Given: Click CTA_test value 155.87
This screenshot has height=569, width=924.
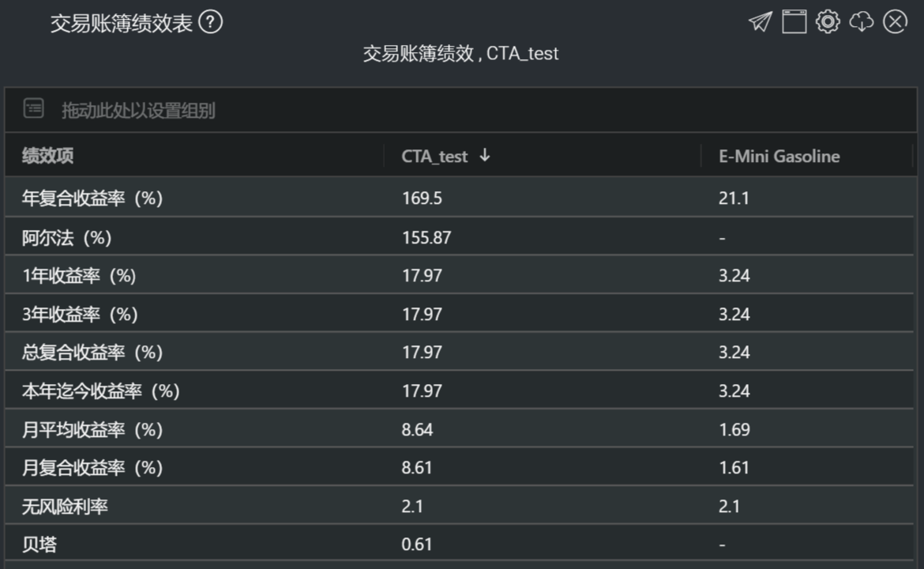Looking at the screenshot, I should click(426, 238).
